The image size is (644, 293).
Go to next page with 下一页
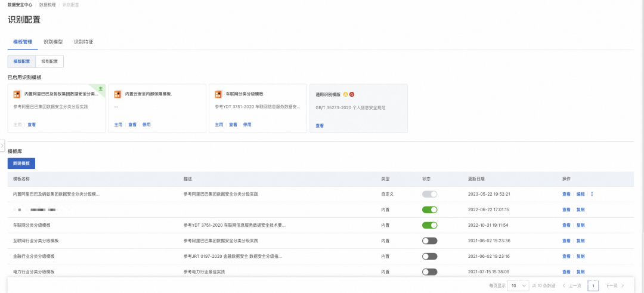[x=614, y=286]
